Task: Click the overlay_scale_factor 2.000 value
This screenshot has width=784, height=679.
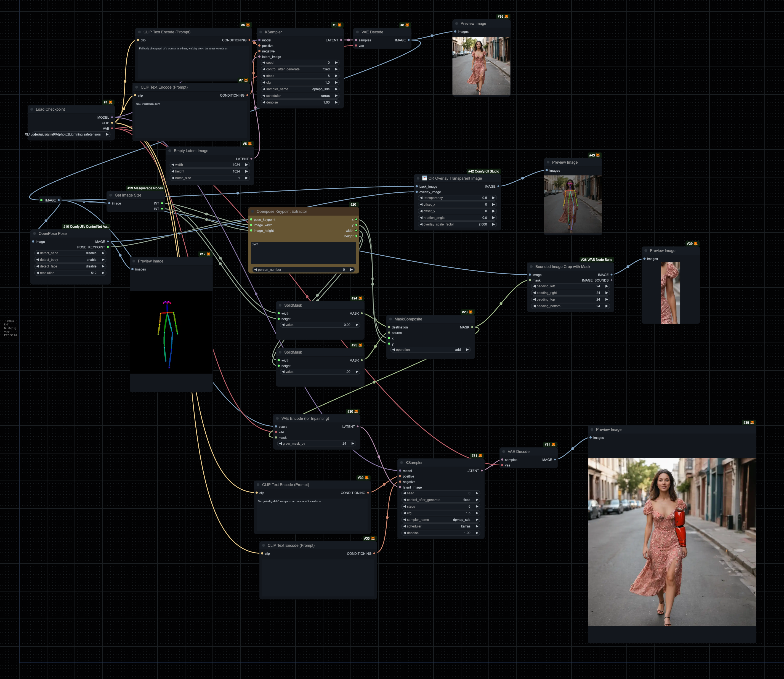Action: click(483, 224)
